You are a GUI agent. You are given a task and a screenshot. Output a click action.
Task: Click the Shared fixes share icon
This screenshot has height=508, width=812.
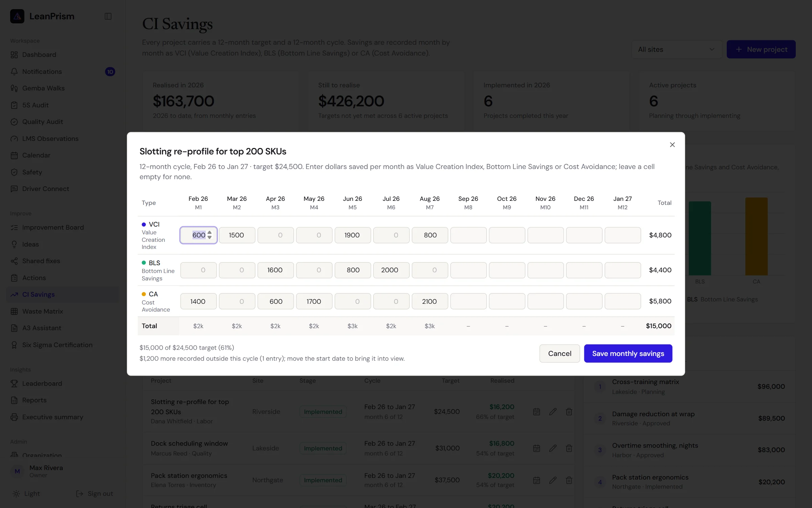pos(14,261)
